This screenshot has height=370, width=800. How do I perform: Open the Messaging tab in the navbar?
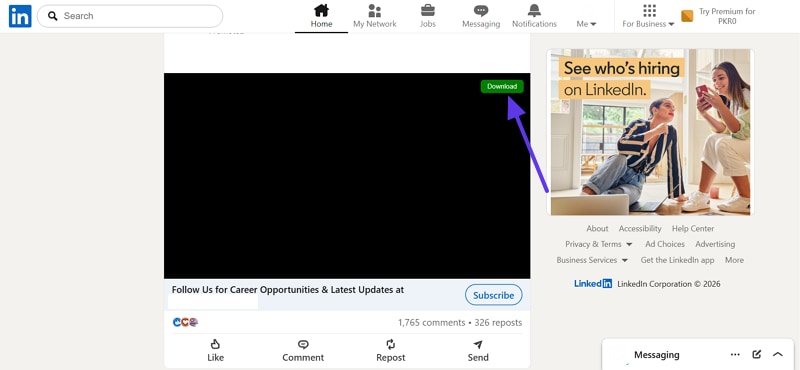[481, 16]
